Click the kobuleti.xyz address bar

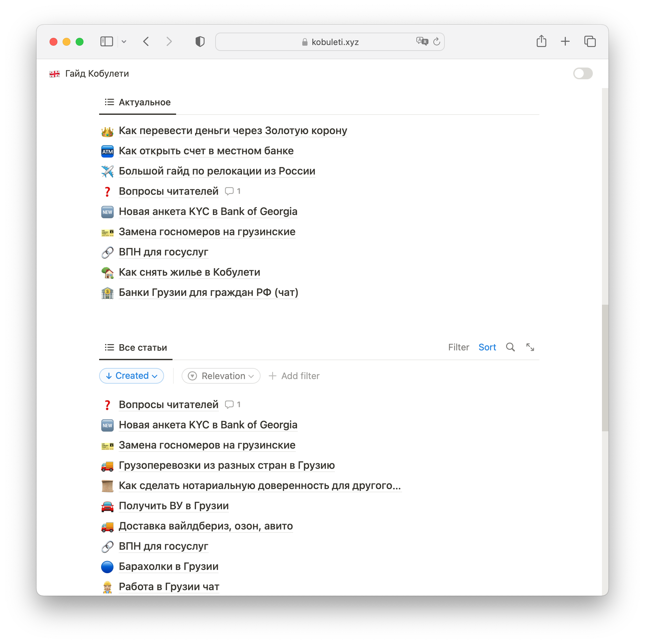329,42
